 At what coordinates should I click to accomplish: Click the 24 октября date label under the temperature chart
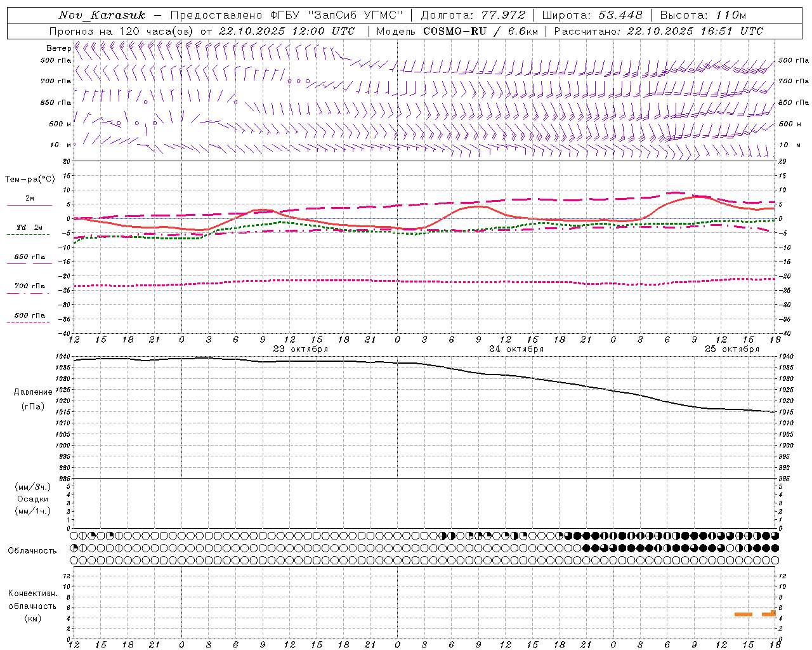(516, 349)
